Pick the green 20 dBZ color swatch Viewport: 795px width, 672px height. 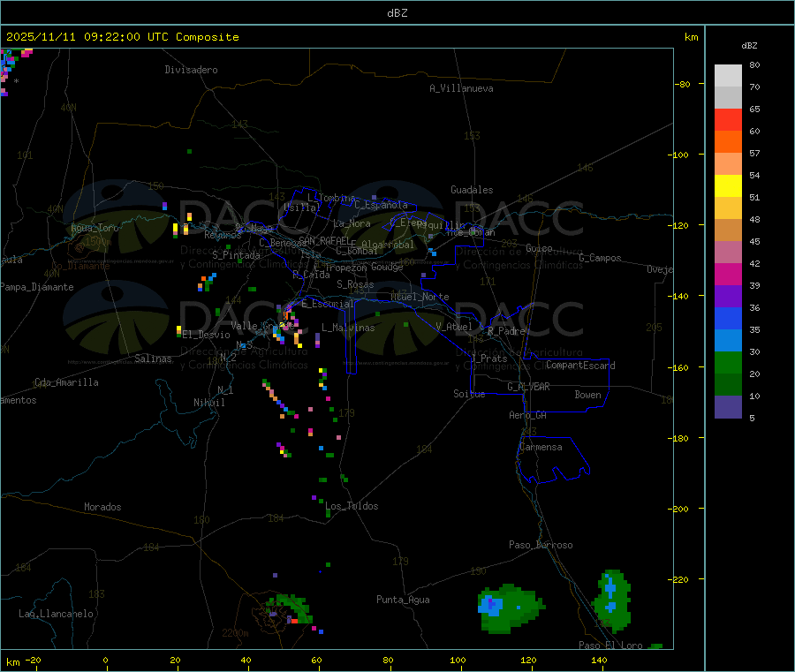(x=728, y=362)
